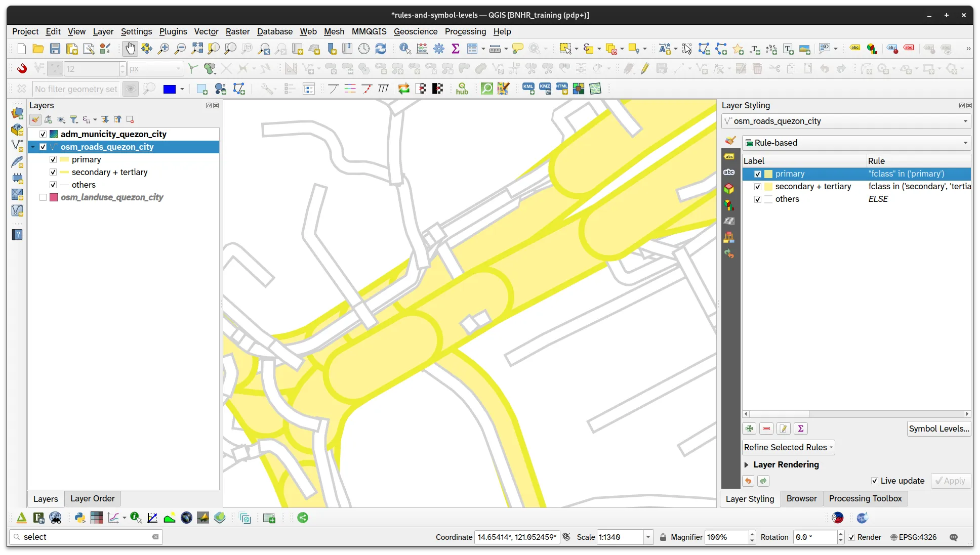Viewport: 980px width, 555px height.
Task: Open the Processing menu
Action: click(465, 31)
